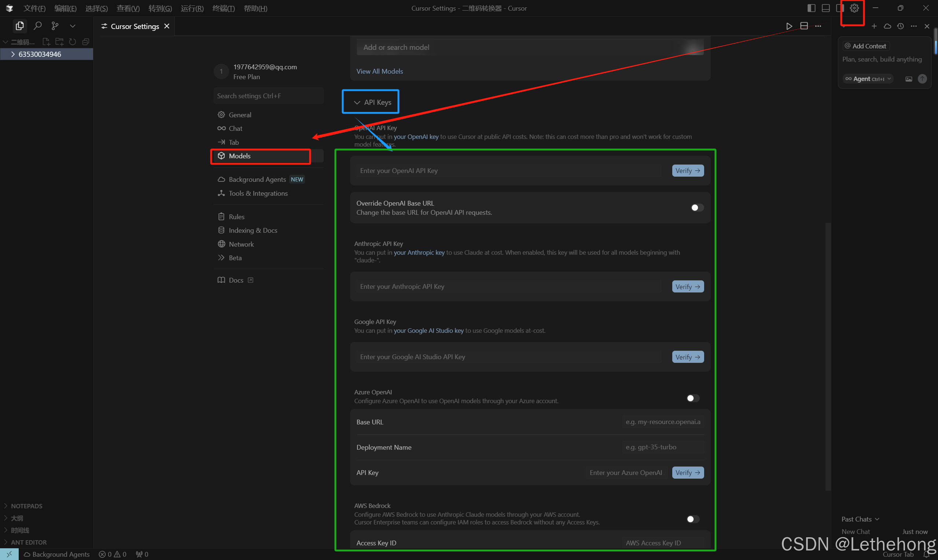This screenshot has width=938, height=560.
Task: Show chat history clock icon
Action: pyautogui.click(x=901, y=26)
